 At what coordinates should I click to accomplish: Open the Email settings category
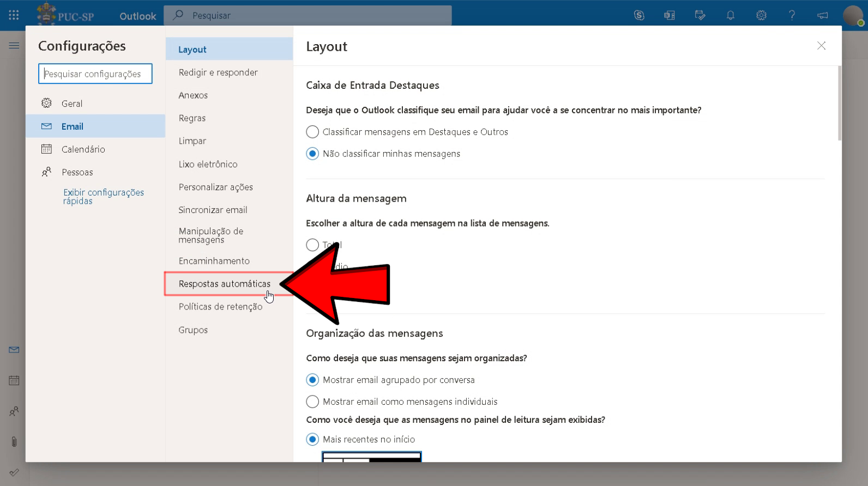(x=95, y=126)
